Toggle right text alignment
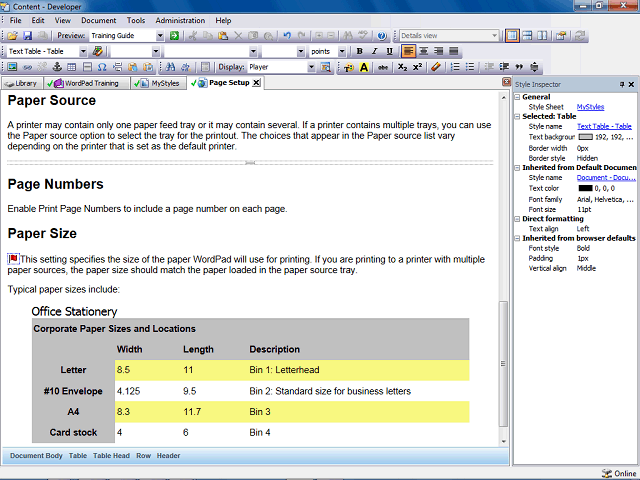Image resolution: width=640 pixels, height=480 pixels. (439, 51)
